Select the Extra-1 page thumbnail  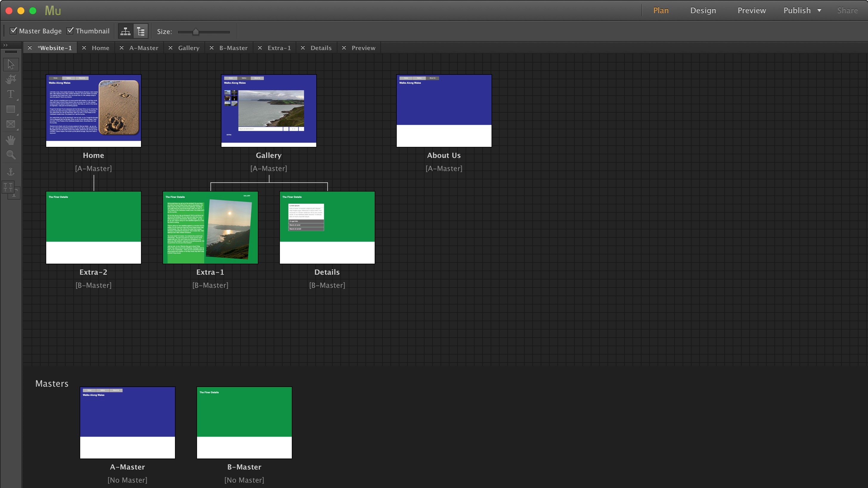[210, 228]
